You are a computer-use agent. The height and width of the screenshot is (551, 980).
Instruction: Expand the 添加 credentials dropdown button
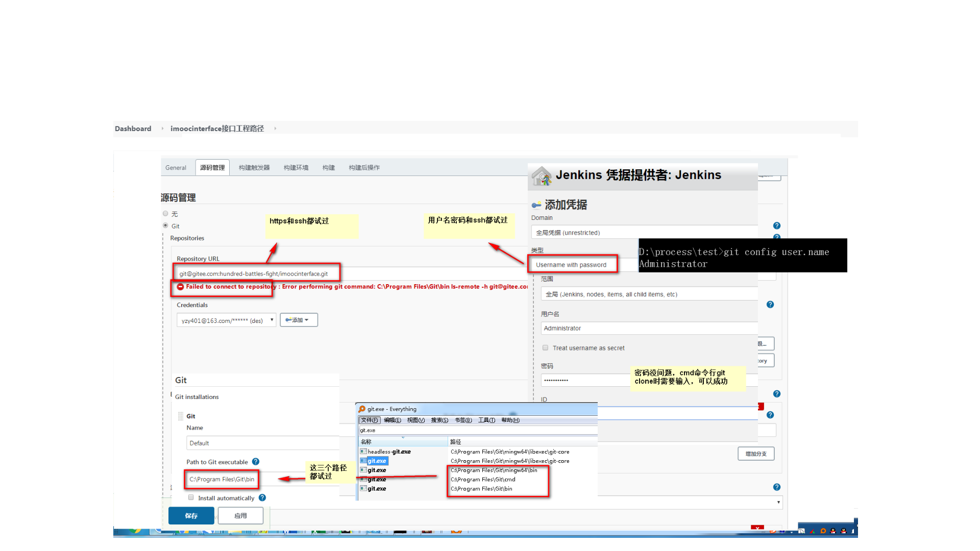[x=299, y=320]
